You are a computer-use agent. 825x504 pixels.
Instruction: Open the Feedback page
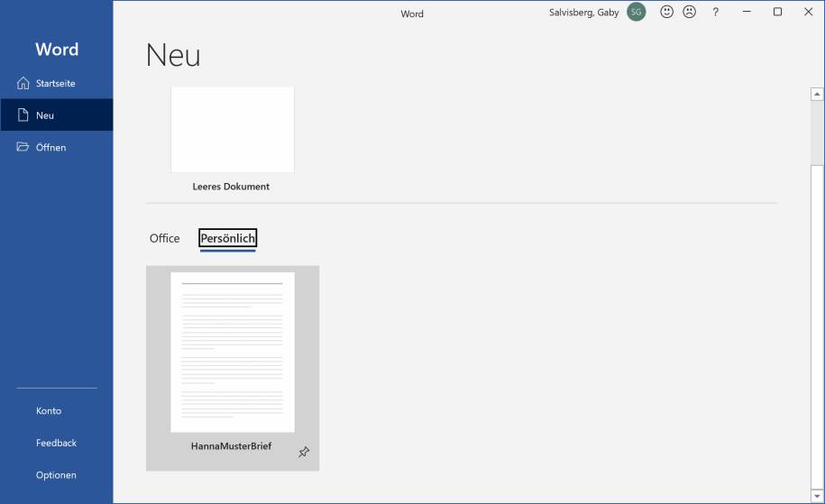[56, 443]
